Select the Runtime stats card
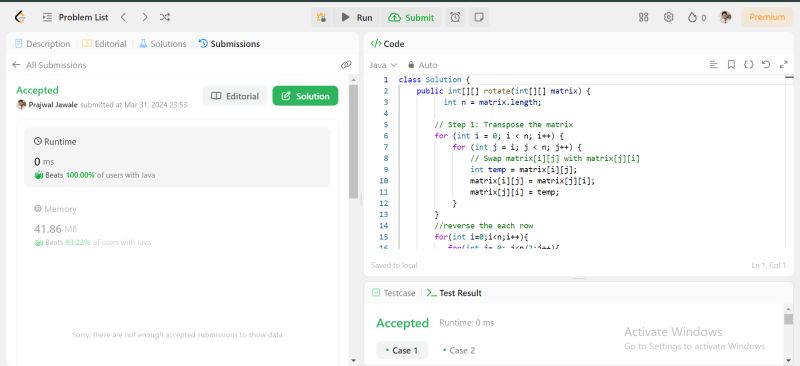 pyautogui.click(x=177, y=157)
